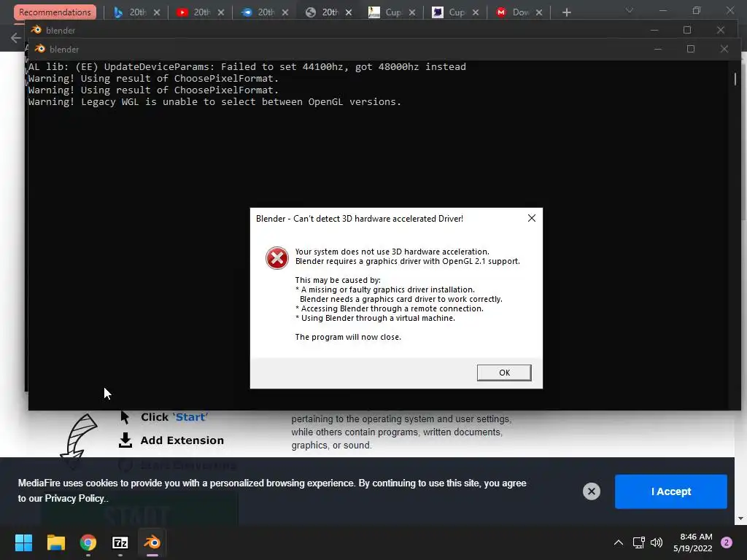Select the Blender taskbar icon
Screen dimensions: 747x560
(x=152, y=542)
